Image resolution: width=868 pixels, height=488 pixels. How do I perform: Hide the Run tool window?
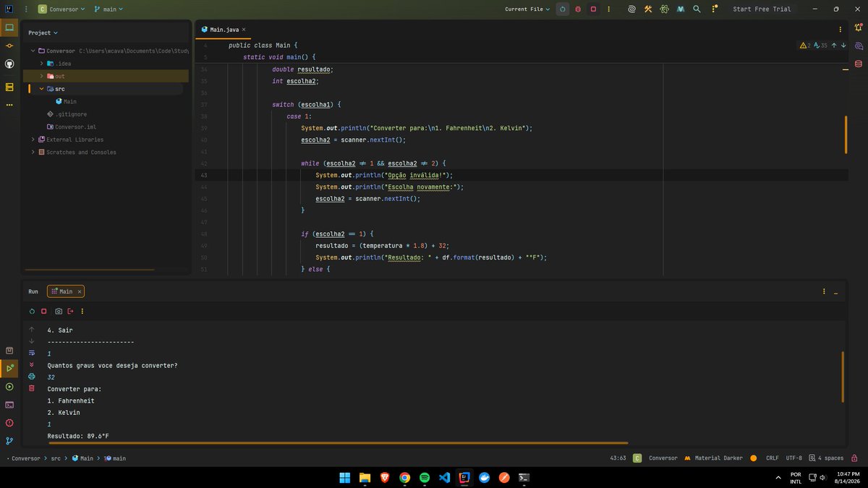click(836, 292)
